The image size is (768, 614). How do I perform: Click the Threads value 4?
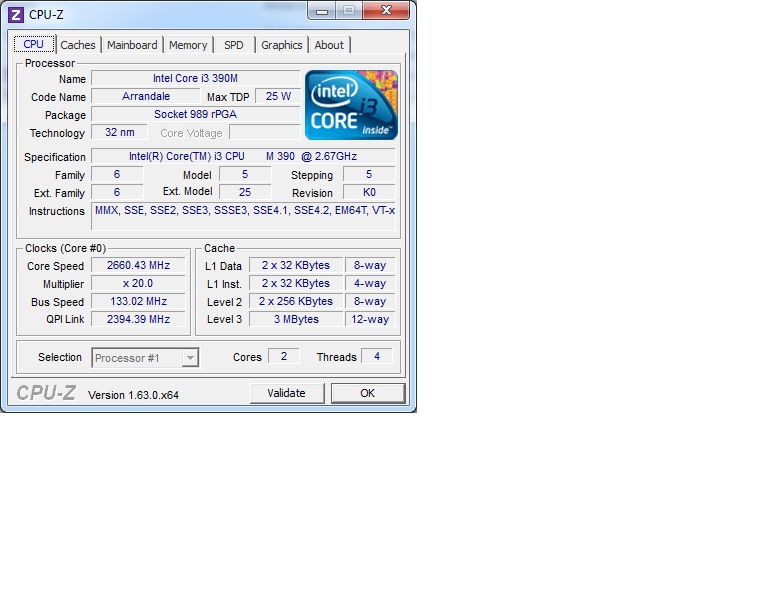(377, 356)
